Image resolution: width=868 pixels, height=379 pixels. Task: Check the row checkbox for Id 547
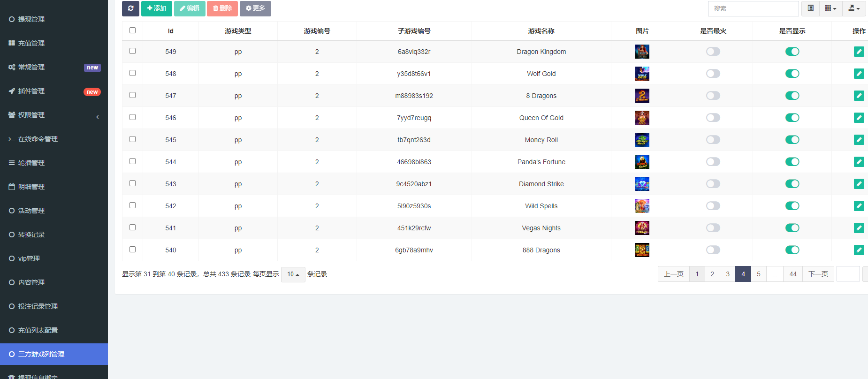coord(132,95)
